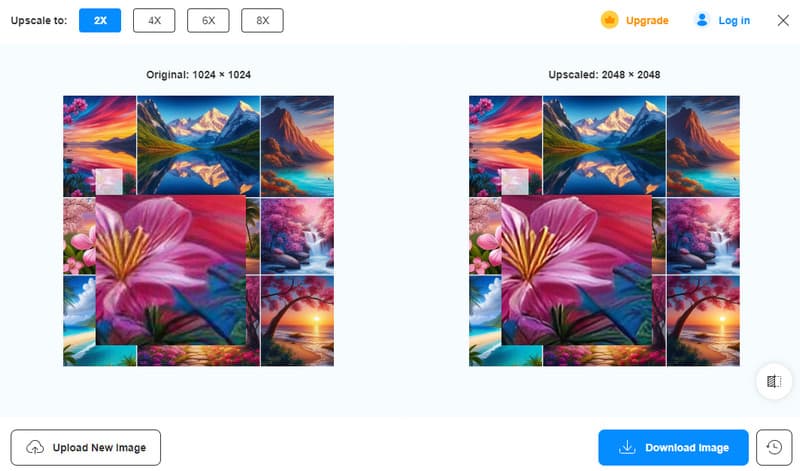Close the upscaler with the X icon
This screenshot has width=800, height=471.
783,20
